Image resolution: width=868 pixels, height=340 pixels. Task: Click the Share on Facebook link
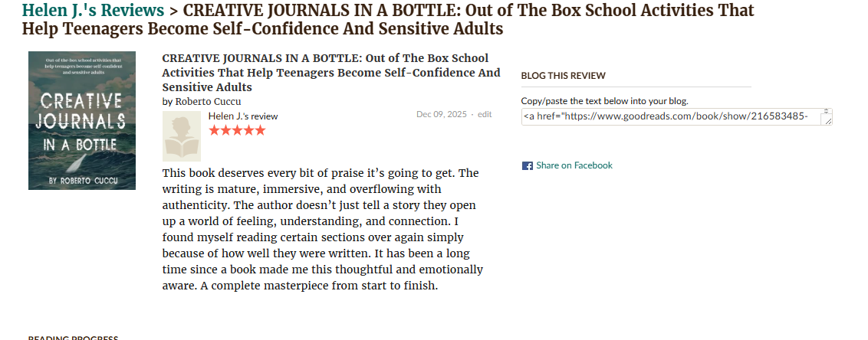[574, 165]
